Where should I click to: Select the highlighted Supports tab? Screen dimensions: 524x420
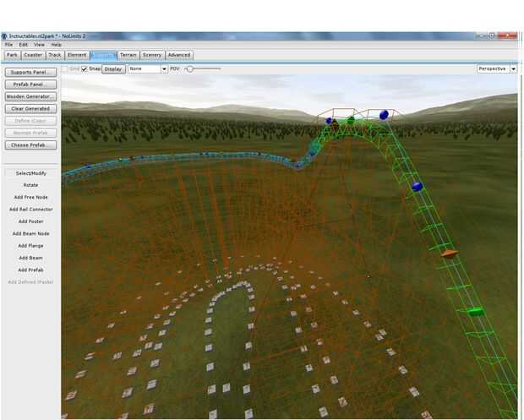point(104,56)
